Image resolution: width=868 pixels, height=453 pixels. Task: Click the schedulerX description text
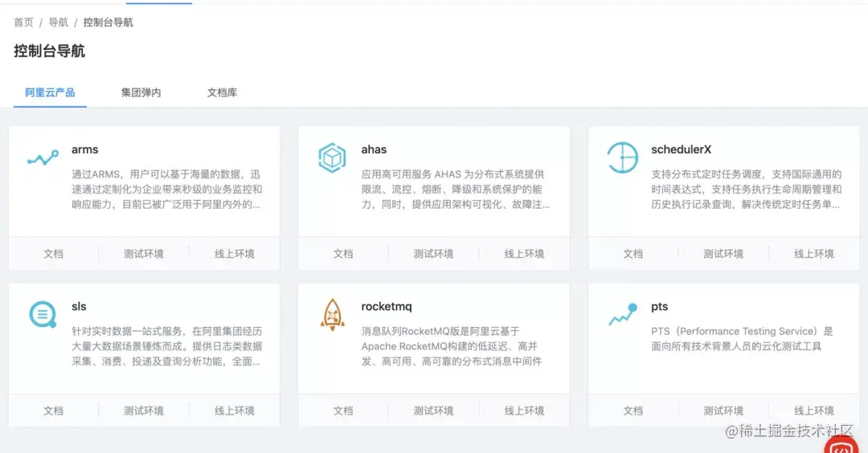click(746, 190)
